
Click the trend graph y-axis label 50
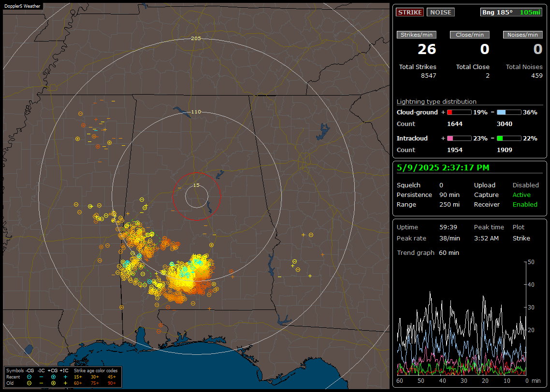(x=531, y=262)
